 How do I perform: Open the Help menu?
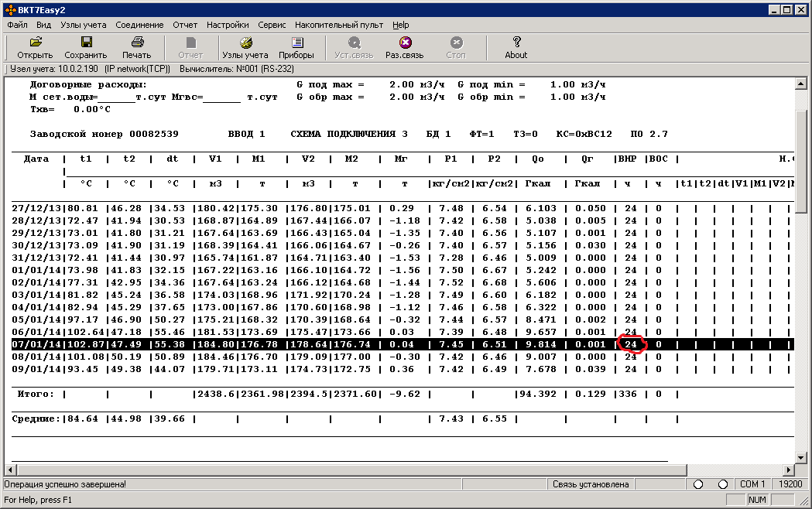(400, 25)
